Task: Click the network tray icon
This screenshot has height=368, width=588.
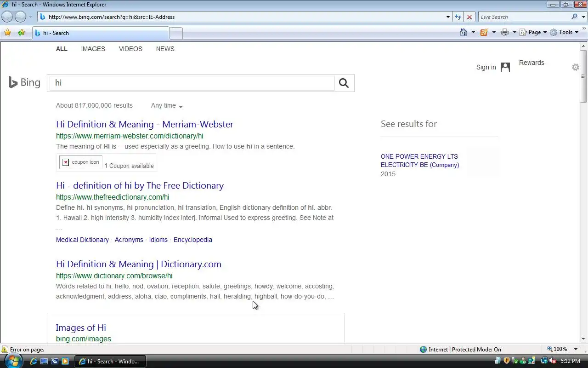Action: [x=544, y=361]
